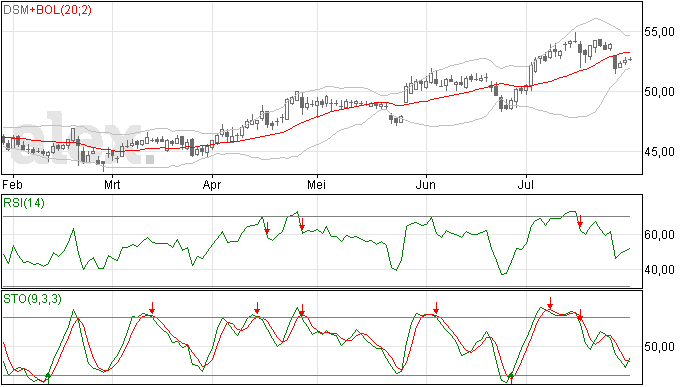Click the Jun month label

click(x=426, y=184)
